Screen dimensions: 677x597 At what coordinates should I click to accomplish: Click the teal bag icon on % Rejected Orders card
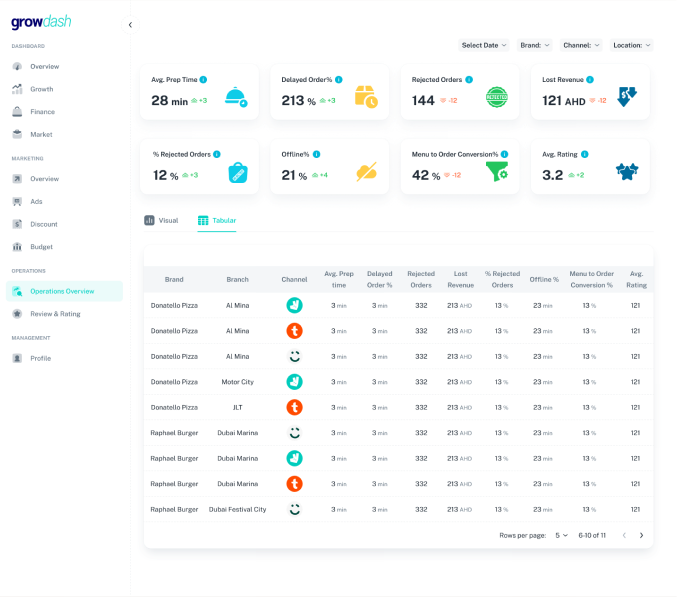pyautogui.click(x=238, y=173)
